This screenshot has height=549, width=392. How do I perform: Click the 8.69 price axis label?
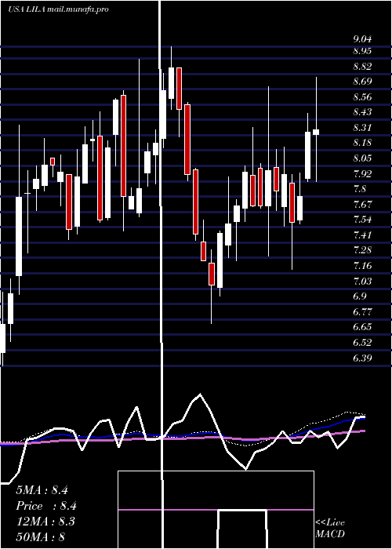click(x=362, y=82)
